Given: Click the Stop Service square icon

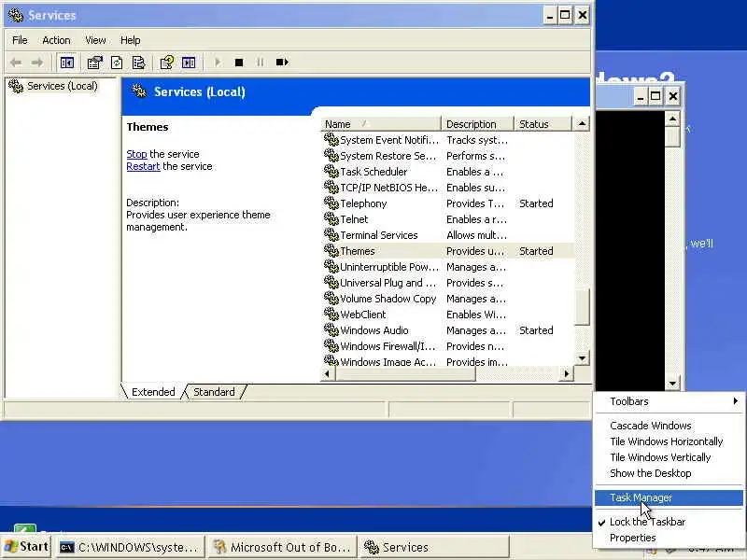Looking at the screenshot, I should pyautogui.click(x=239, y=63).
